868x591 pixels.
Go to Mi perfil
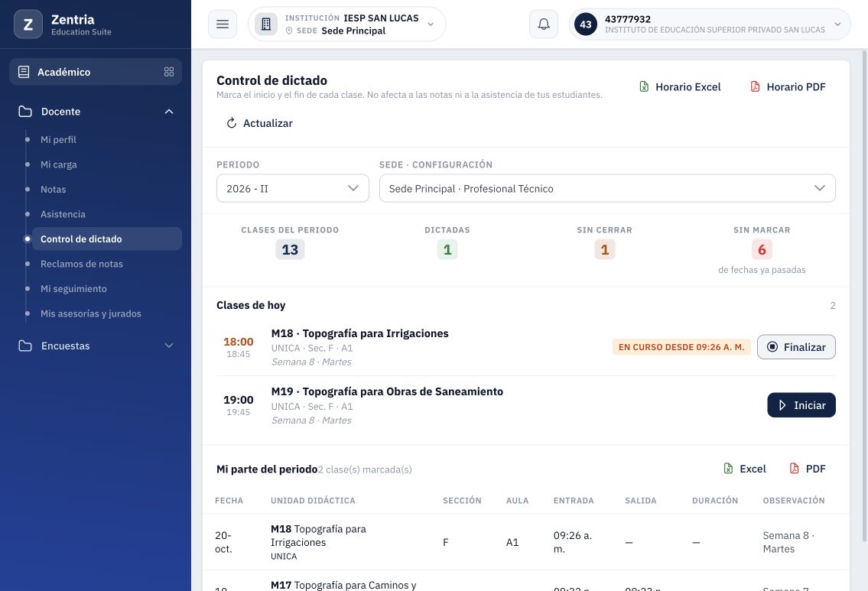point(58,139)
